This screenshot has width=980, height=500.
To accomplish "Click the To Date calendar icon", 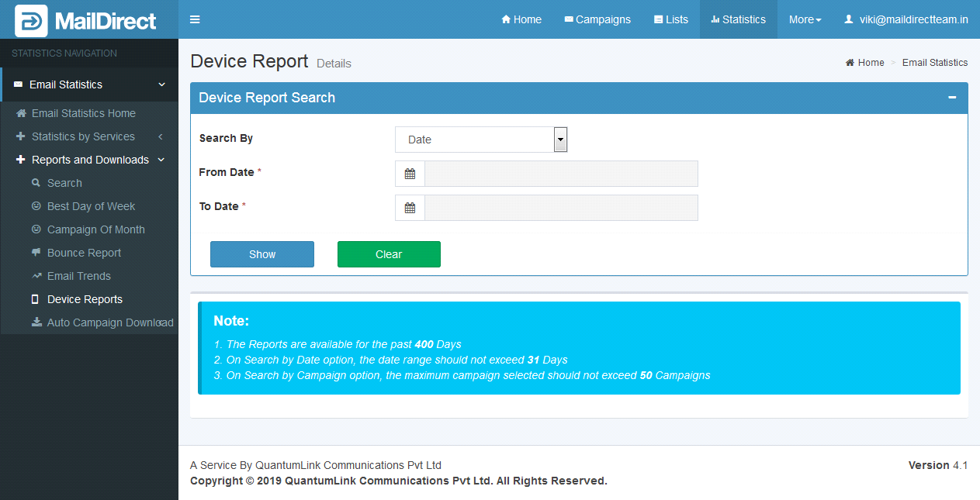I will point(410,208).
